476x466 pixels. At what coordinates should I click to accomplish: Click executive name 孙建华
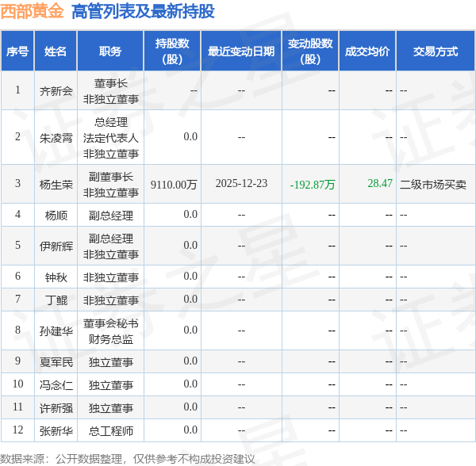[56, 330]
